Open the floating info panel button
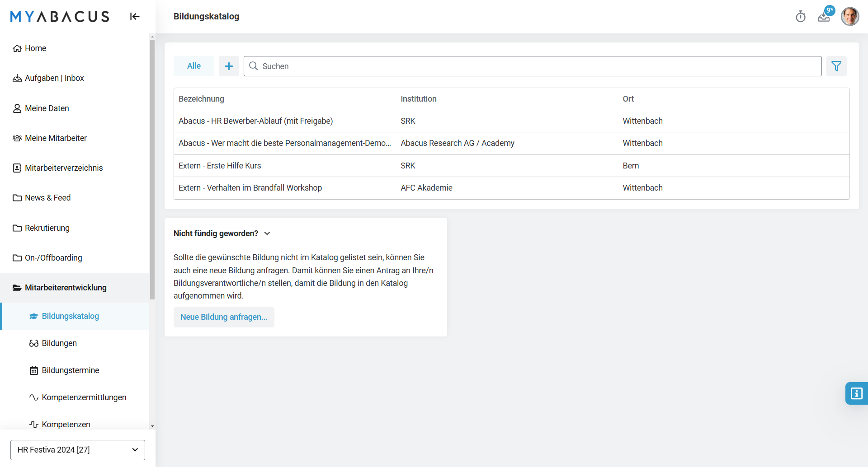Image resolution: width=868 pixels, height=467 pixels. [x=857, y=393]
